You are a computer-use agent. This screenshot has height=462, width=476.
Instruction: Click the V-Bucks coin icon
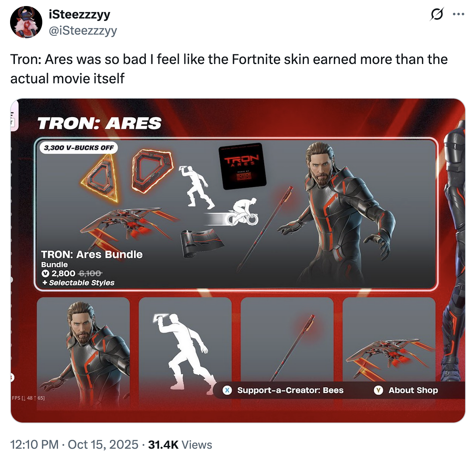[46, 274]
